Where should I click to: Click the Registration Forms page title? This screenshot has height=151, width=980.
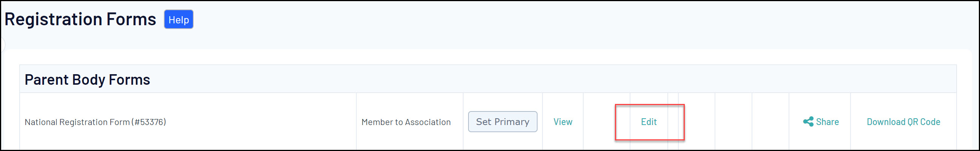[80, 19]
